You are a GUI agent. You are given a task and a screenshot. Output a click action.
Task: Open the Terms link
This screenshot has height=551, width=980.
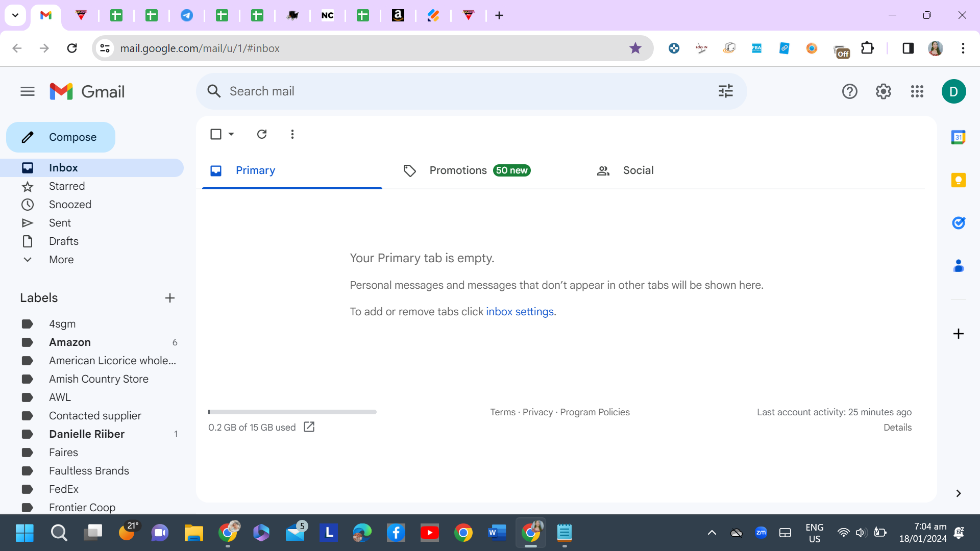(503, 412)
